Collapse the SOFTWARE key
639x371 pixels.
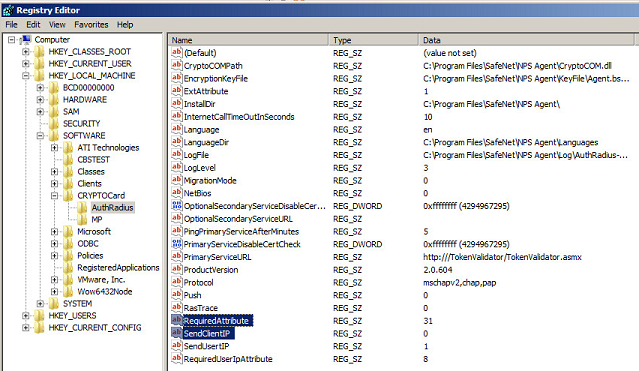click(x=40, y=135)
